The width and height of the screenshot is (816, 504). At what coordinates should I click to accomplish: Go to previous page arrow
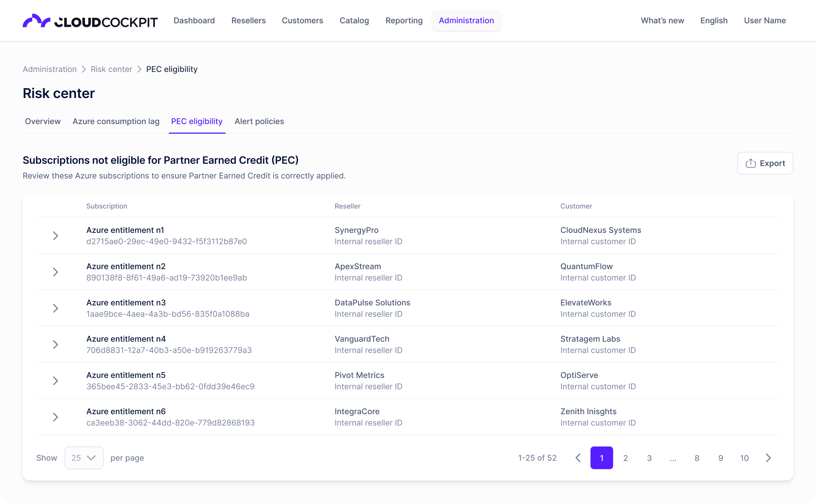pyautogui.click(x=578, y=458)
